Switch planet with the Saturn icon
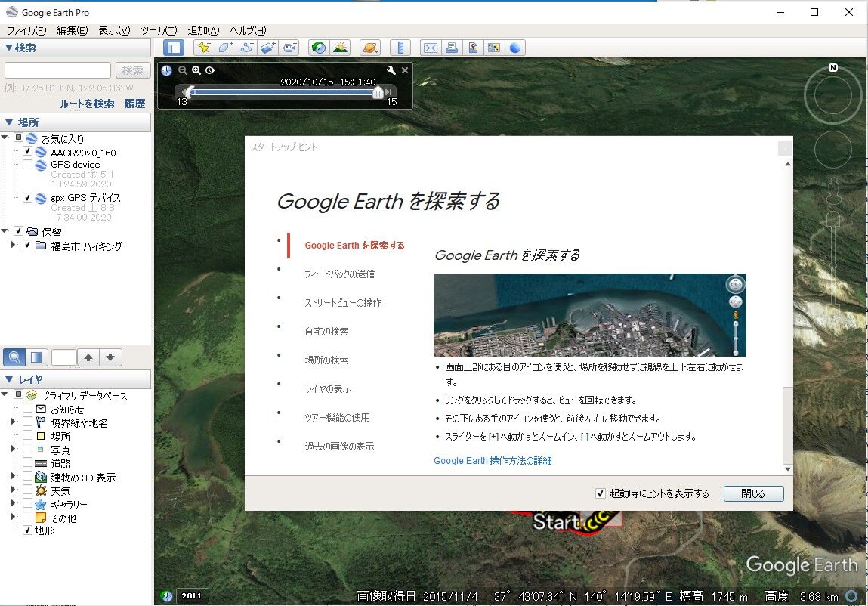Viewport: 868px width, 606px height. [x=369, y=48]
